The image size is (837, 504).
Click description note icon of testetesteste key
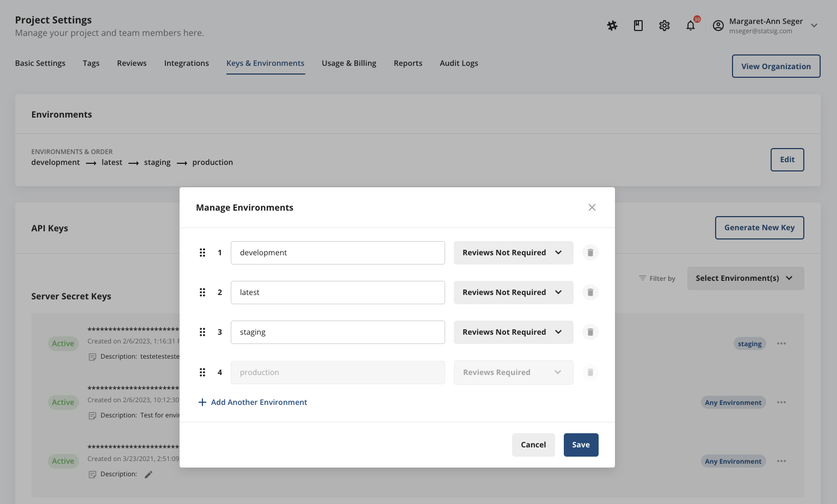(x=93, y=357)
